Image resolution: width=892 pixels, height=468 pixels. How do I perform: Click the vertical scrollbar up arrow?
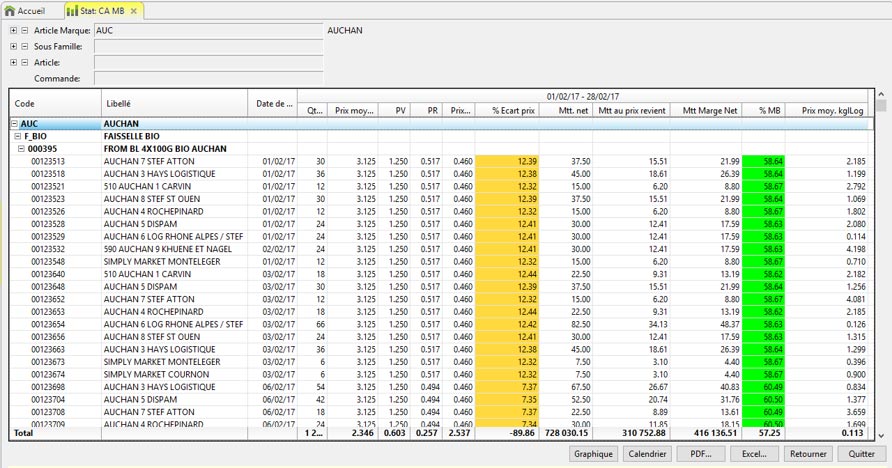click(x=881, y=94)
